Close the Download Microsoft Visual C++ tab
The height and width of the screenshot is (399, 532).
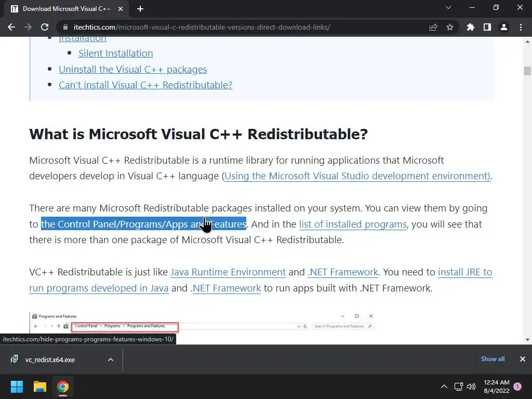(121, 9)
